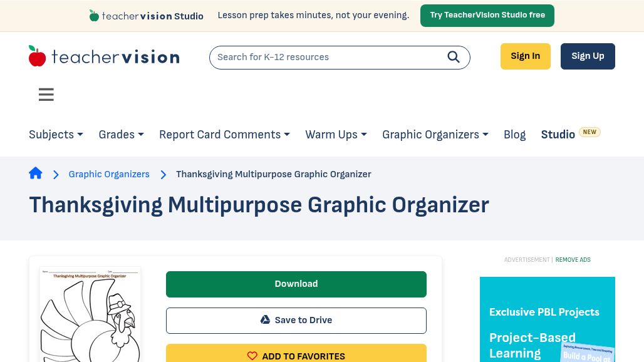
Task: Open the turkey organizer preview thumbnail
Action: 90,314
